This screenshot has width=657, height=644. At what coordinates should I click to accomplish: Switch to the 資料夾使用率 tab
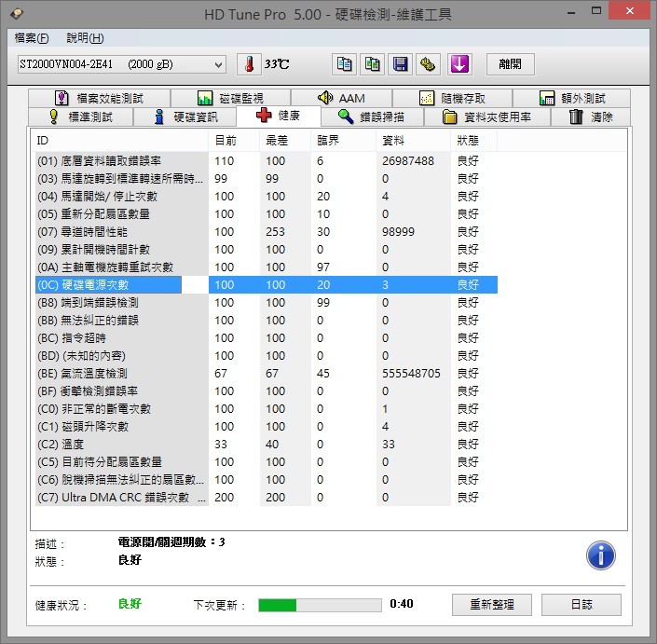(486, 116)
